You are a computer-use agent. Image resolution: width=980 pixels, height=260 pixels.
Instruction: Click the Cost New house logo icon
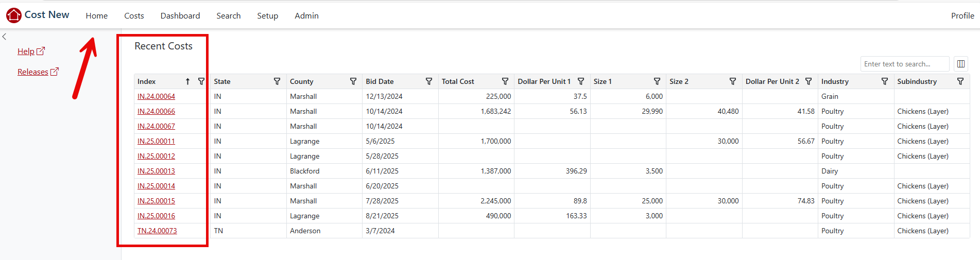coord(14,15)
